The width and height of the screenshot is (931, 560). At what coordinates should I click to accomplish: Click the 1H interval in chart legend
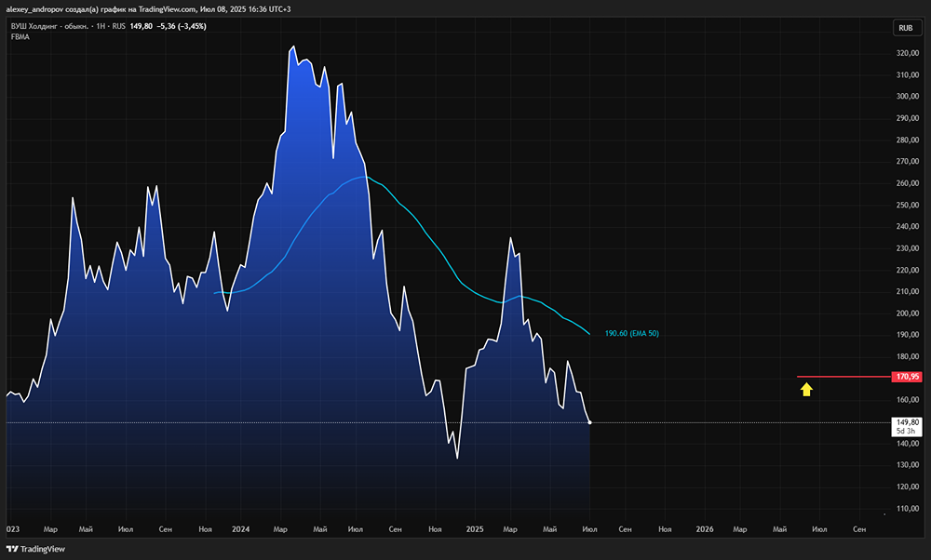[x=101, y=26]
